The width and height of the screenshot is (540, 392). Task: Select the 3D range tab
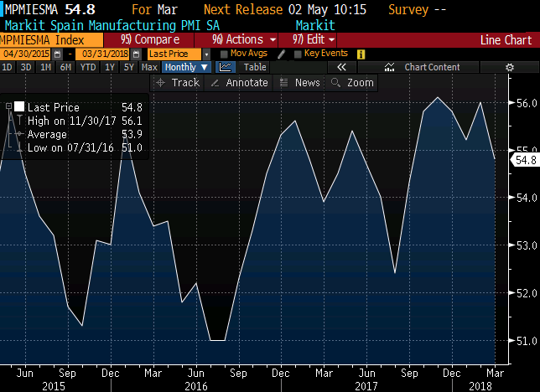[x=26, y=67]
